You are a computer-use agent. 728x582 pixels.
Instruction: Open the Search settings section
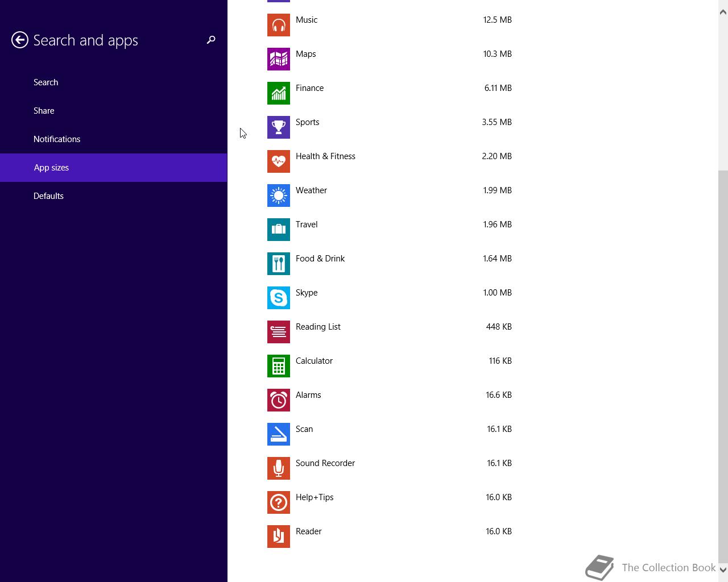tap(114, 82)
